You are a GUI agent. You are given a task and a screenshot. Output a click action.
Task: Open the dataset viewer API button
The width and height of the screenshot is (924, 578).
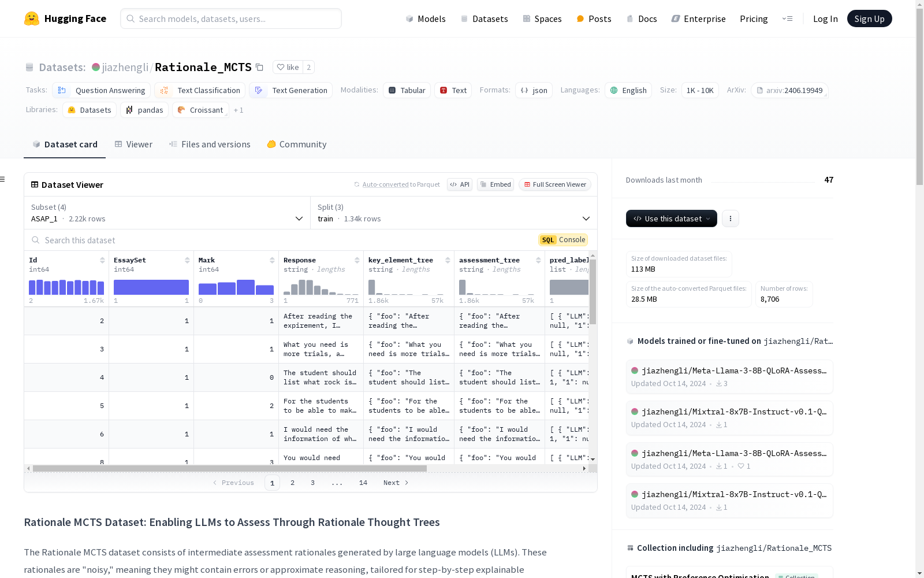point(460,184)
